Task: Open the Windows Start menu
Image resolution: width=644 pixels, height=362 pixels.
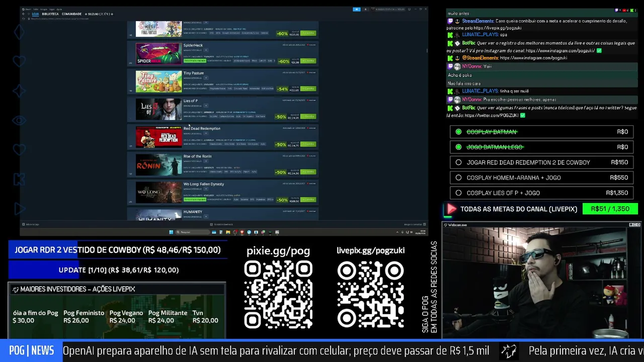Action: [171, 232]
